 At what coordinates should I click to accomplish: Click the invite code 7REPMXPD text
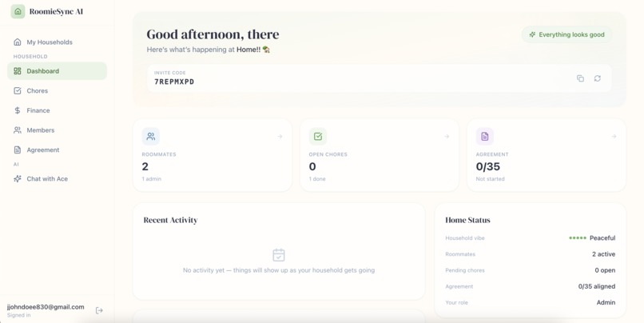coord(174,82)
